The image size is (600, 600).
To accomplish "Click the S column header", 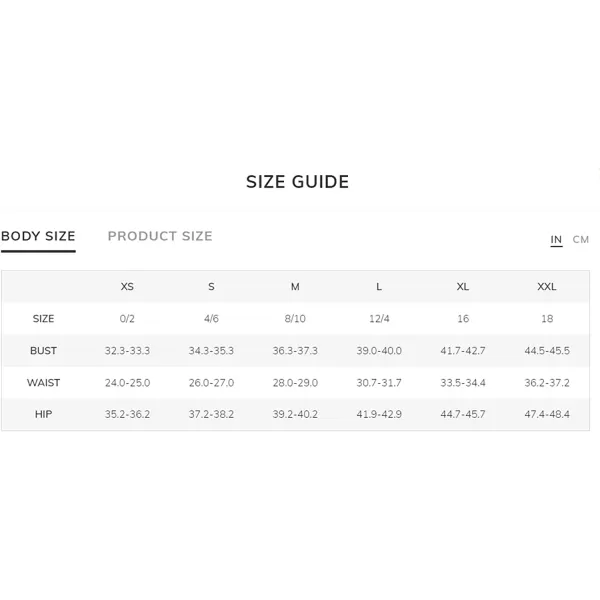I will click(211, 287).
